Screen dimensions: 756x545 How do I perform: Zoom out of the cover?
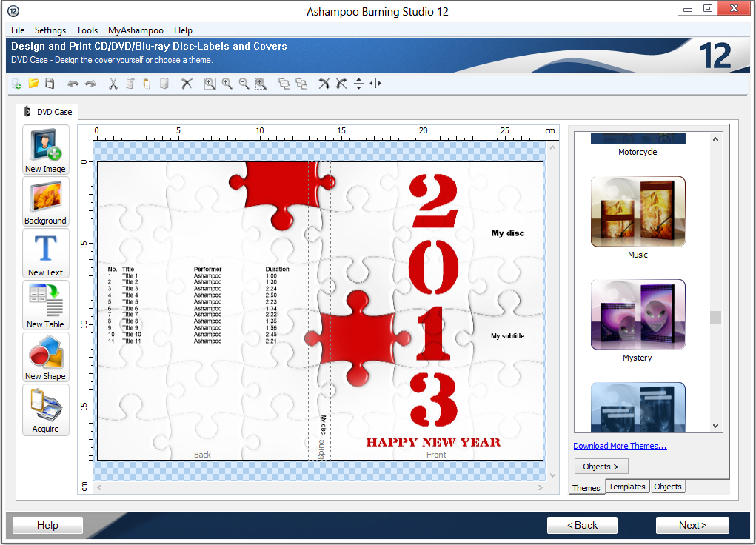coord(244,84)
